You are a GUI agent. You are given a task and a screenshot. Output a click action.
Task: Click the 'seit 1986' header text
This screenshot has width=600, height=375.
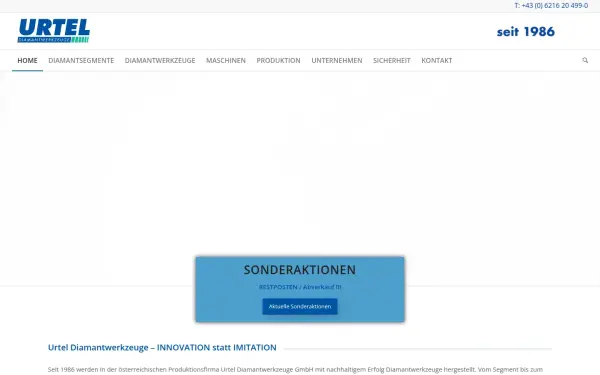[526, 31]
